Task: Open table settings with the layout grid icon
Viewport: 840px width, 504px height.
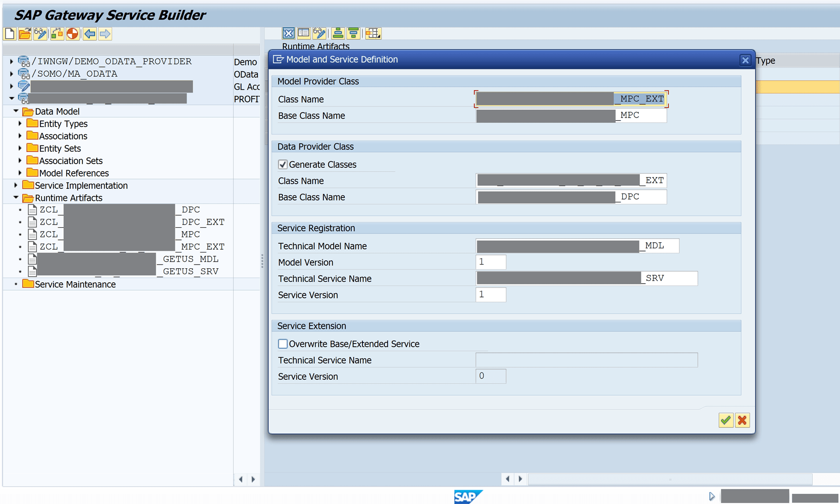Action: (x=372, y=33)
